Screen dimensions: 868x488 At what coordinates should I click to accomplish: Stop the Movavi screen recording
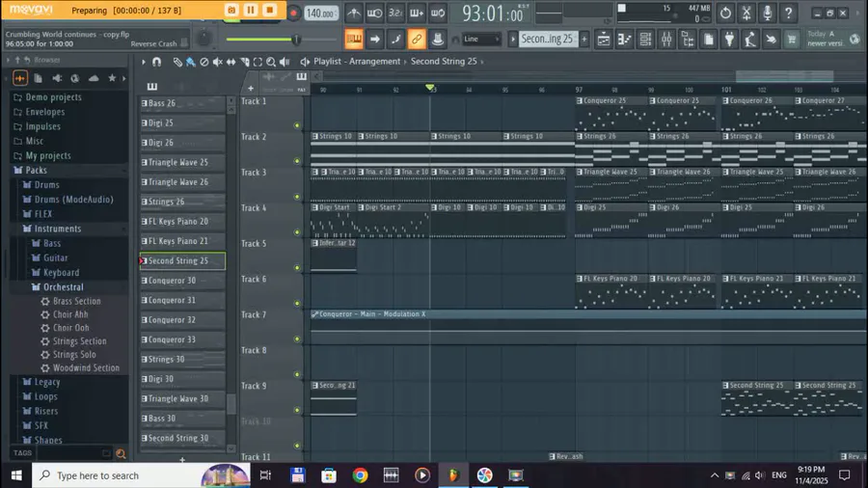(270, 10)
